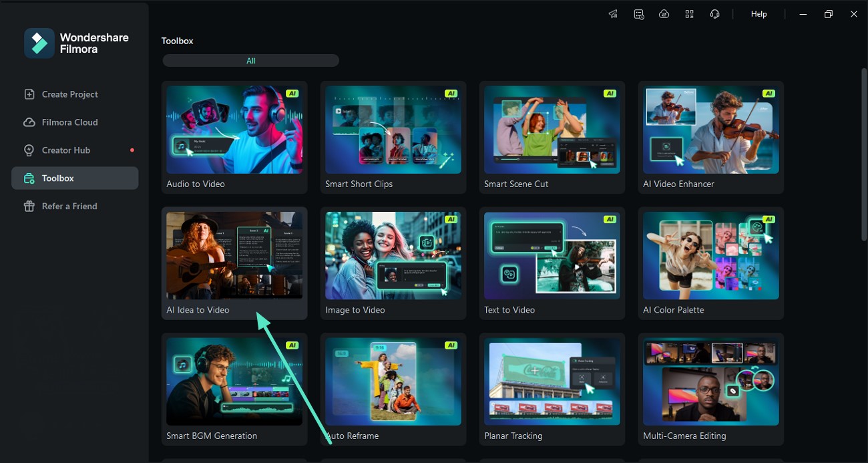This screenshot has height=463, width=868.
Task: Click the AI Video Enhancer label
Action: (678, 184)
